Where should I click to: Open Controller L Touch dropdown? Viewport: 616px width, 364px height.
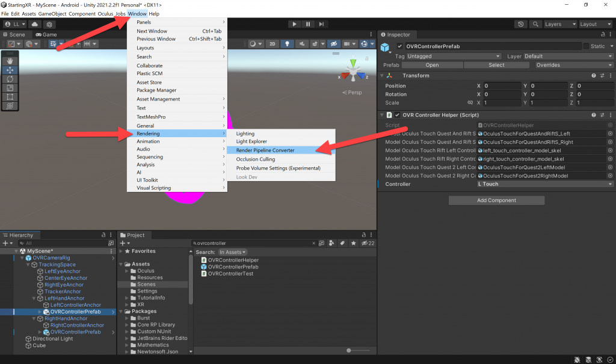545,184
